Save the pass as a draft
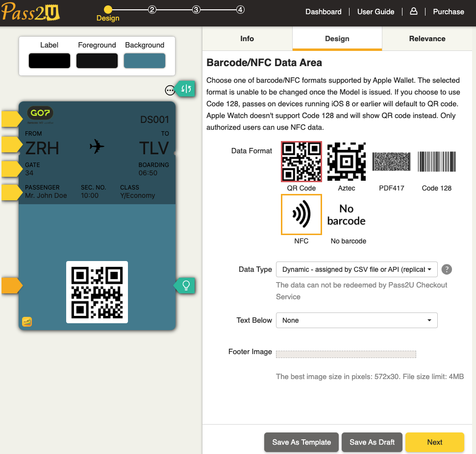The image size is (476, 454). [x=372, y=442]
